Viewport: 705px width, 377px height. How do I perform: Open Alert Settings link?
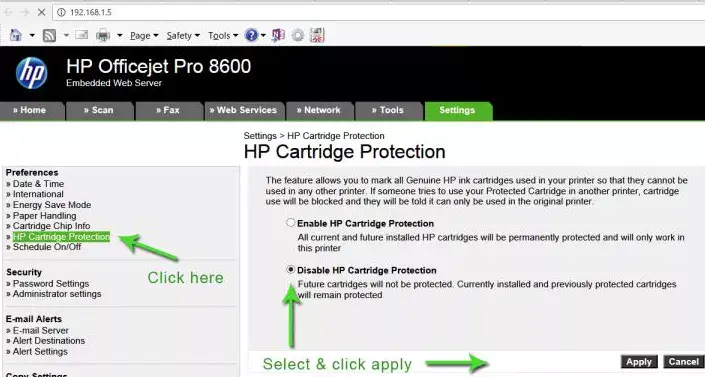pos(40,351)
